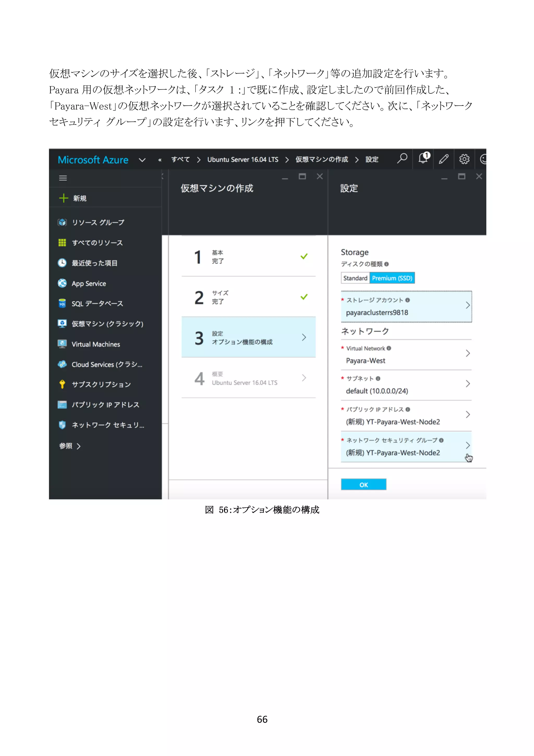Click Ubuntu Server 16.04 LTS breadcrumb
Image resolution: width=534 pixels, height=756 pixels.
pyautogui.click(x=242, y=160)
